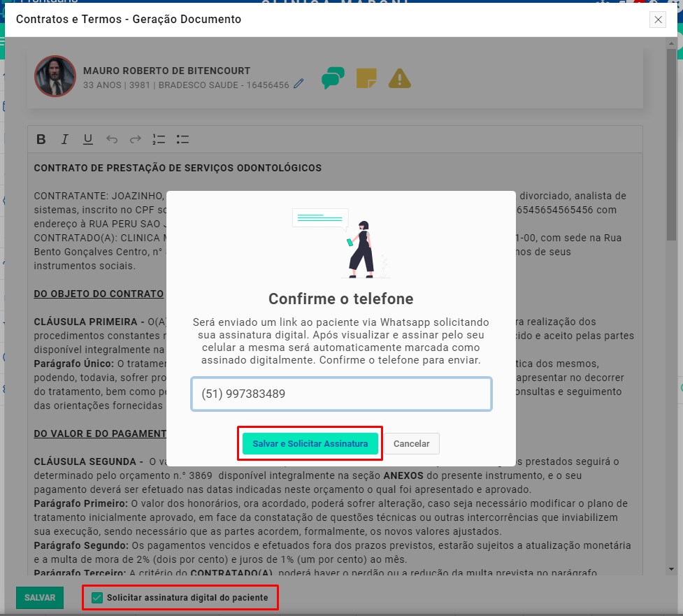Insert a numbered list in the editor
The height and width of the screenshot is (616, 683).
tap(159, 139)
